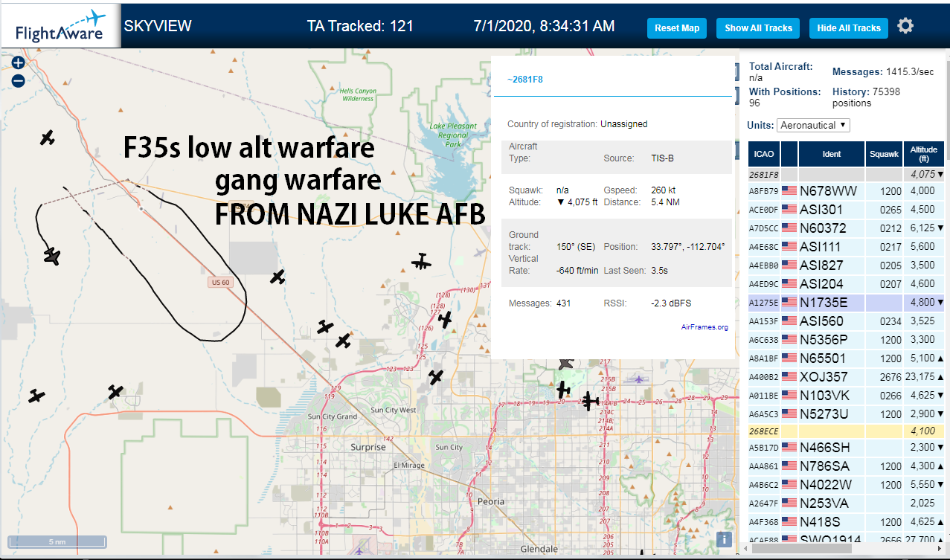Click altitude 23,175 cell
The image size is (950, 560).
click(924, 377)
